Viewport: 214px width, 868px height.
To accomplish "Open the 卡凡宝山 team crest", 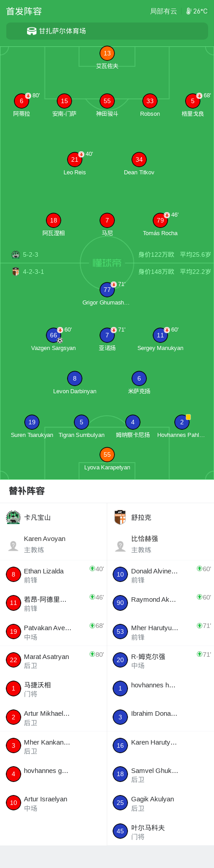I will [14, 518].
